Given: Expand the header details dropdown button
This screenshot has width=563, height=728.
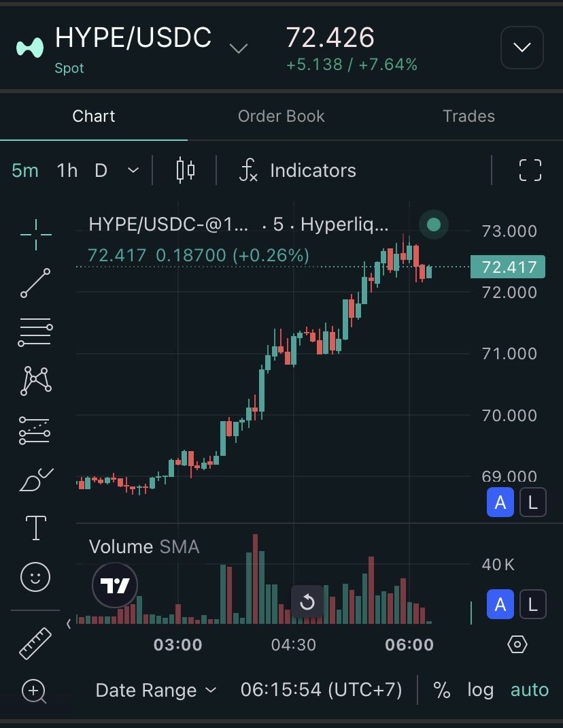Looking at the screenshot, I should tap(522, 48).
